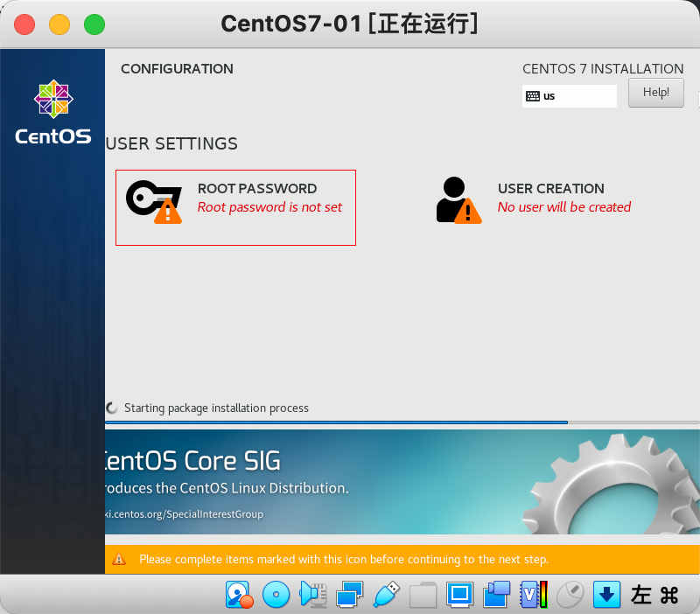The width and height of the screenshot is (700, 614).
Task: Close the CentOS7-01 VM window
Action: pos(24,24)
